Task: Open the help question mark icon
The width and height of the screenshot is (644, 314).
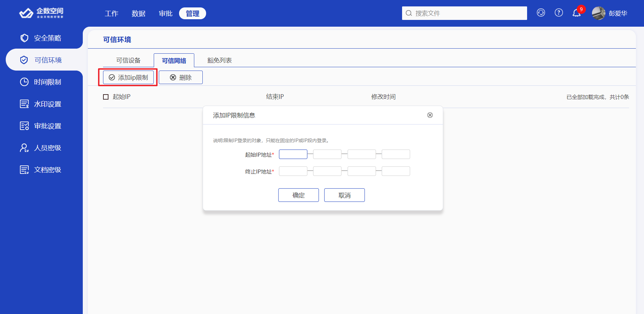Action: pos(559,13)
